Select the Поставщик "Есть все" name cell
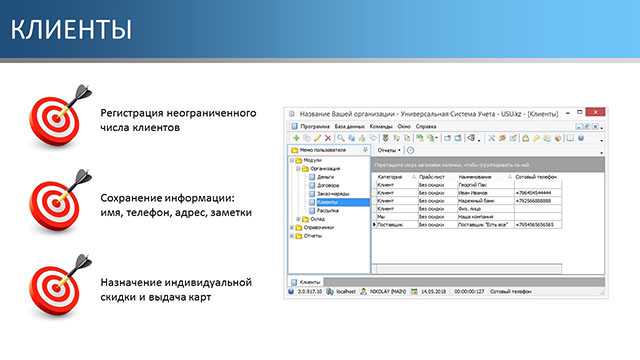This screenshot has width=640, height=360. click(485, 225)
